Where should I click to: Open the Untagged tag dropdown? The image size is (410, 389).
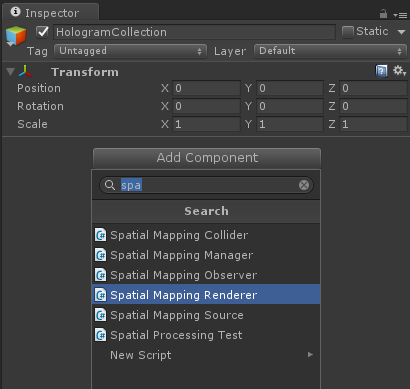tap(130, 51)
